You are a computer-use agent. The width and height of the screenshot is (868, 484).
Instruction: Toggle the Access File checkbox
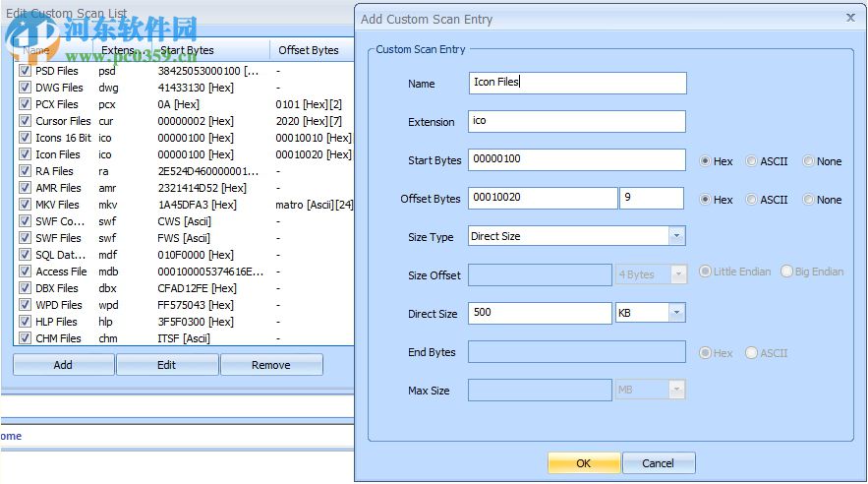coord(25,271)
